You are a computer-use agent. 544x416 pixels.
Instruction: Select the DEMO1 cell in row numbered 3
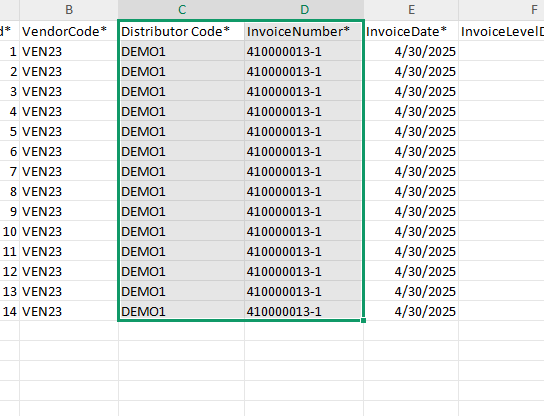click(181, 92)
